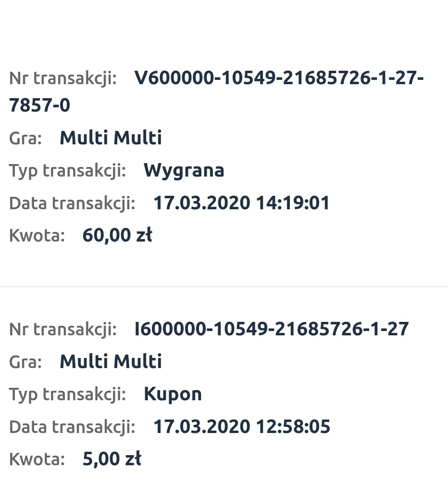Click the 'Gra:' label of the Kupon transaction
This screenshot has height=497, width=448.
click(x=25, y=361)
